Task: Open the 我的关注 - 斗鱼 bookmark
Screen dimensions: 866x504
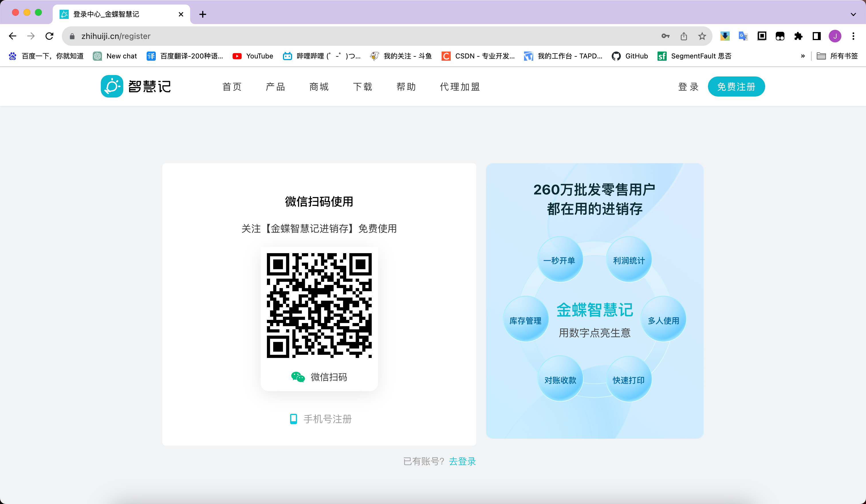Action: pos(401,56)
